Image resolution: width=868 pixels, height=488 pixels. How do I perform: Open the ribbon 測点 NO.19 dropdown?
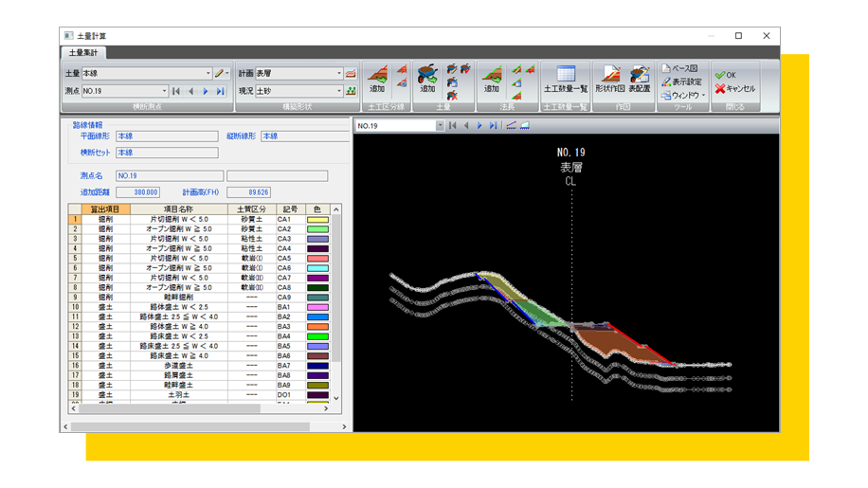point(165,91)
